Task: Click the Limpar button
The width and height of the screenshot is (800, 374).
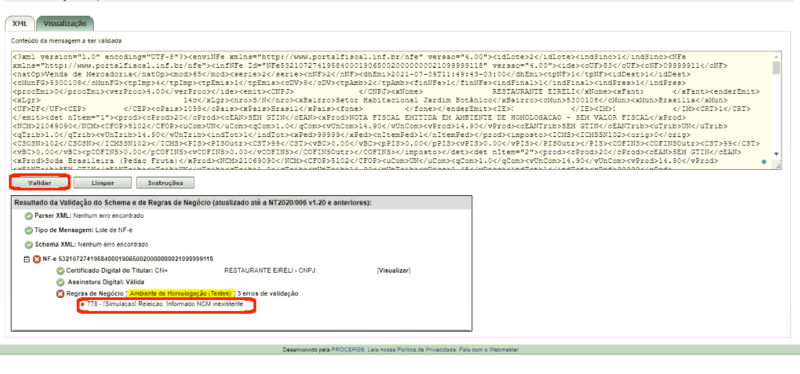Action: (x=103, y=183)
